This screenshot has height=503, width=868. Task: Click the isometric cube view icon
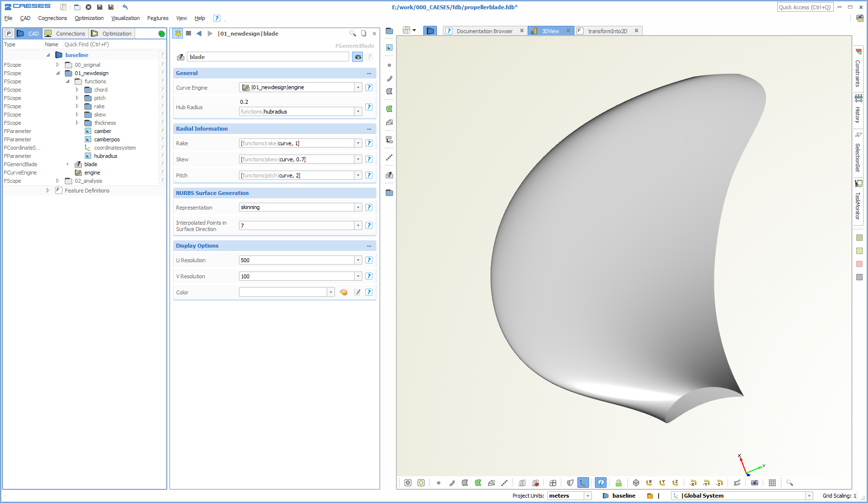(636, 483)
